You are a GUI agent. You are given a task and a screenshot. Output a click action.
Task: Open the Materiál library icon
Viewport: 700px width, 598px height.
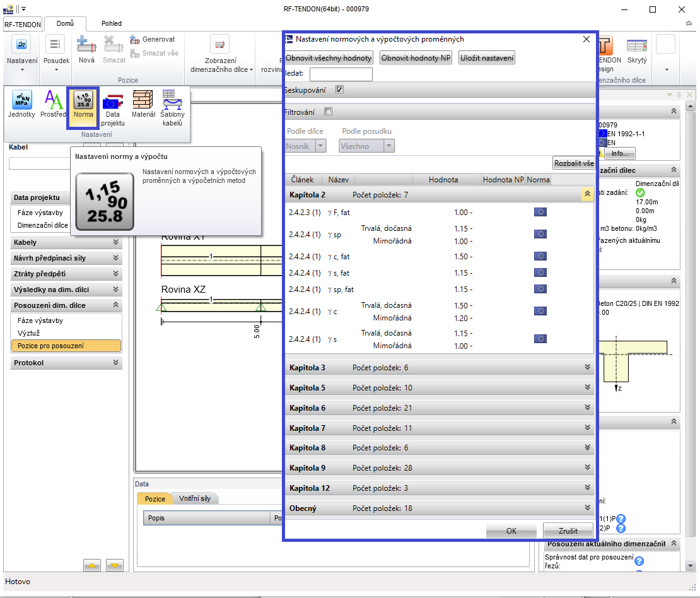click(x=143, y=105)
